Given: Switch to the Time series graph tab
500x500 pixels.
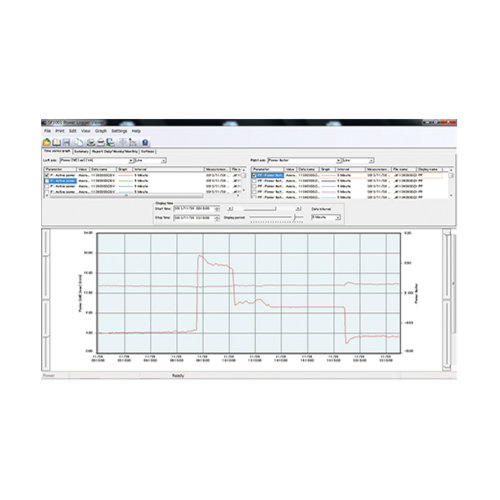Looking at the screenshot, I should point(57,151).
